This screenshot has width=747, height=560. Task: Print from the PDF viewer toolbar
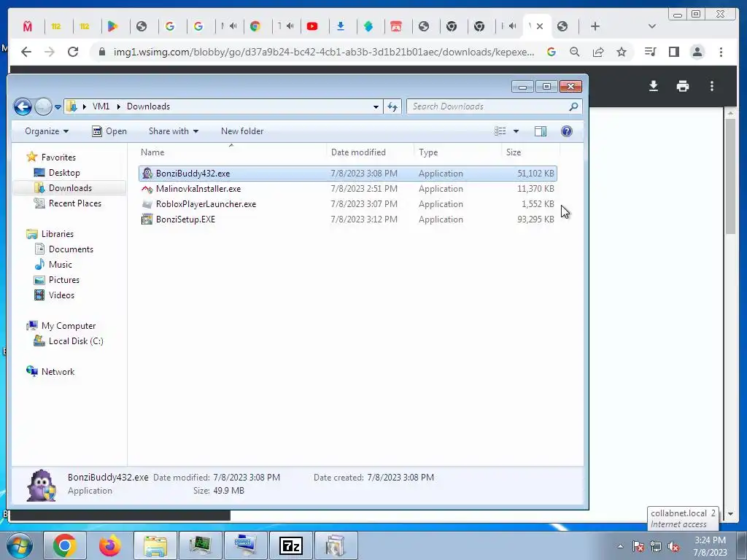pyautogui.click(x=683, y=86)
